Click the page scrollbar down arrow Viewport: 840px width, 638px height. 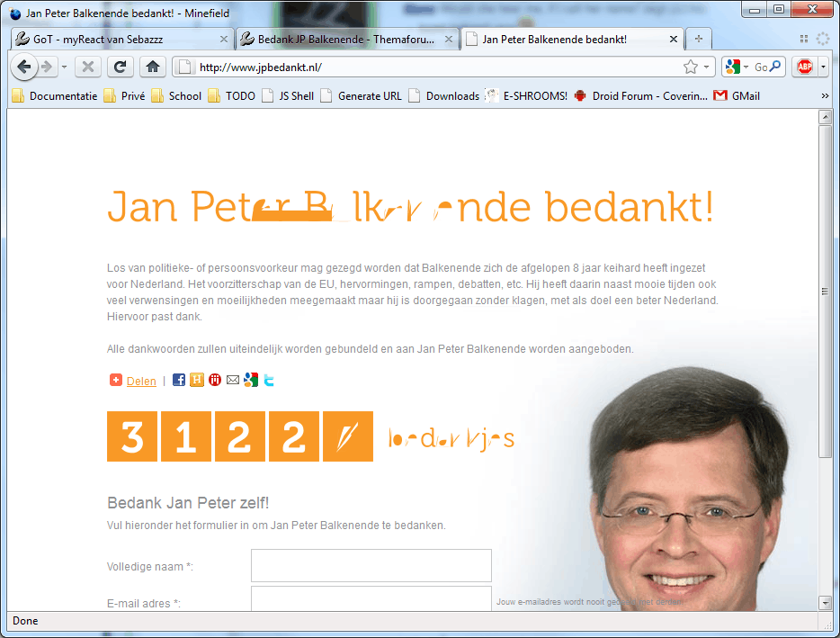point(825,603)
